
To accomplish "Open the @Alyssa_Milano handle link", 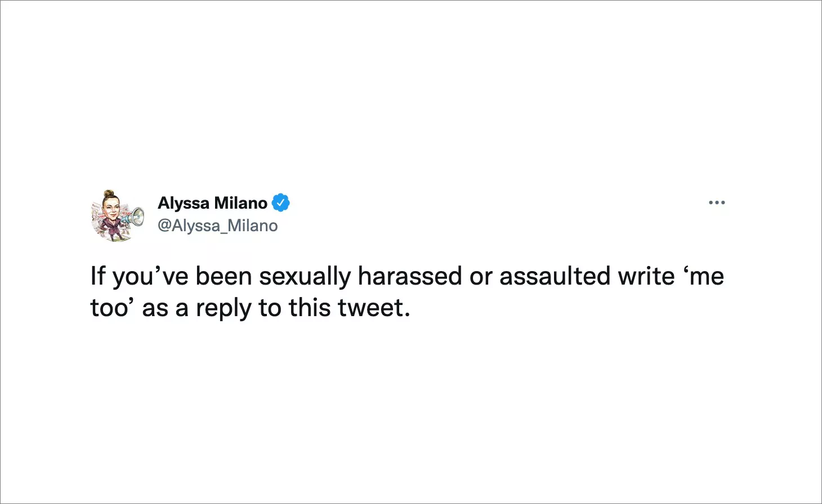I will (218, 226).
